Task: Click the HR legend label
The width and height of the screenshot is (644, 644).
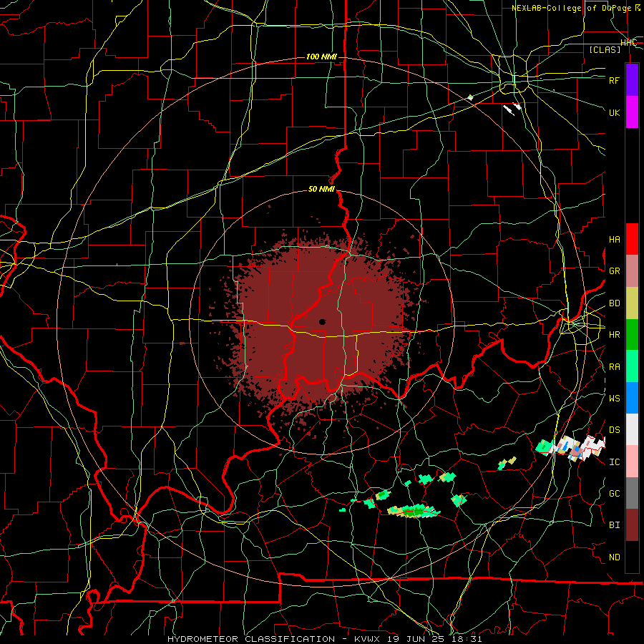Action: [615, 335]
